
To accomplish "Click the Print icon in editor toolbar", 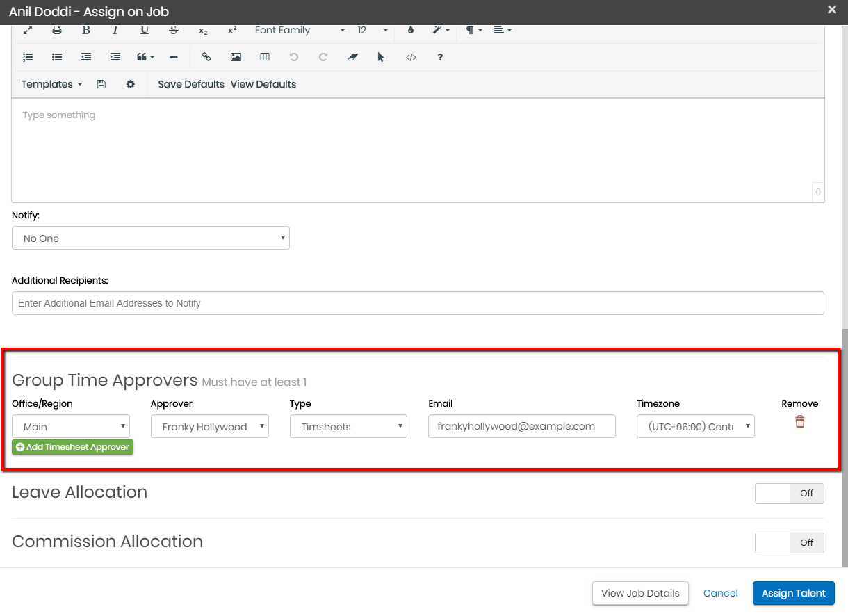I will (57, 31).
